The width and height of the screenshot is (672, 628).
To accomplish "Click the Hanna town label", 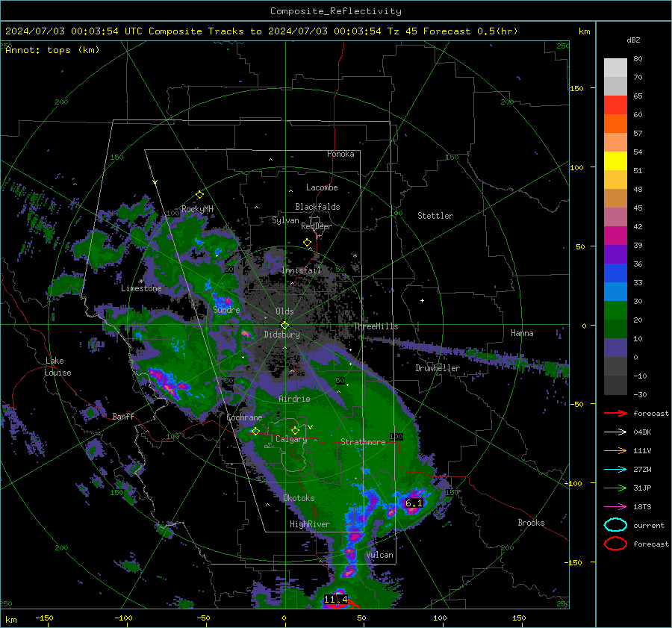I will [522, 333].
